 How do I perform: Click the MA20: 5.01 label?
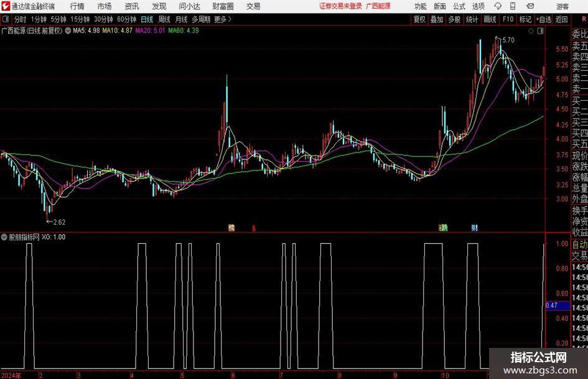click(x=150, y=30)
